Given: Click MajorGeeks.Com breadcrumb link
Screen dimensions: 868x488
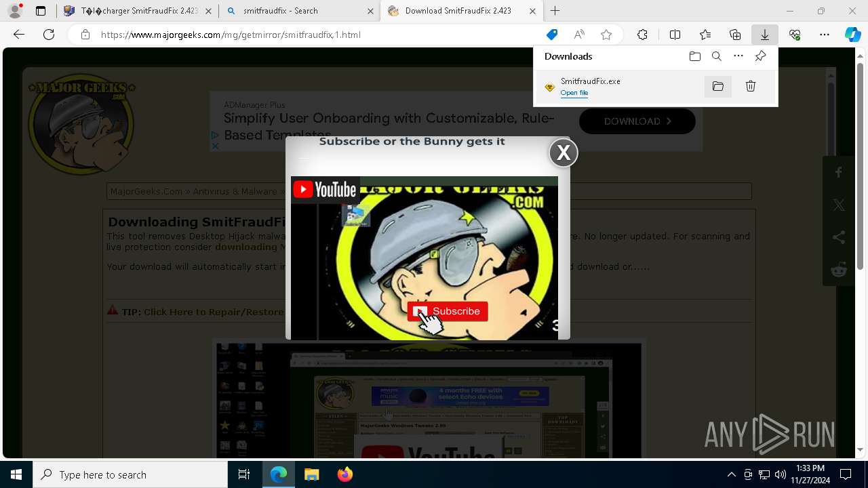Looking at the screenshot, I should [x=146, y=191].
